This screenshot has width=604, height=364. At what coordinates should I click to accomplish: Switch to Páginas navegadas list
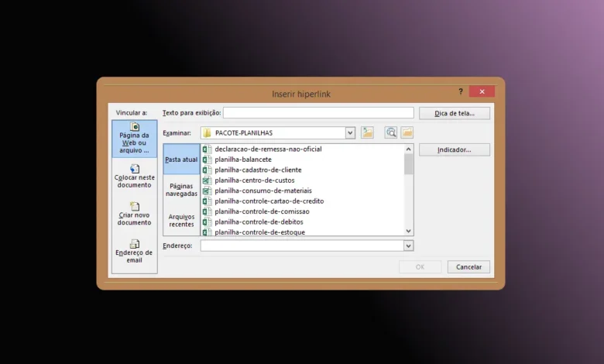tap(181, 190)
